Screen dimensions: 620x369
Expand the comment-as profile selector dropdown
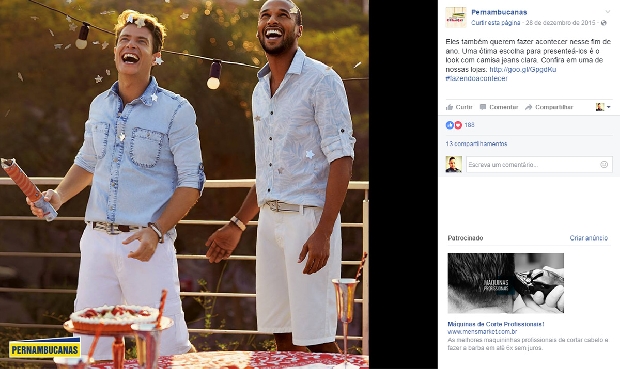click(x=603, y=107)
